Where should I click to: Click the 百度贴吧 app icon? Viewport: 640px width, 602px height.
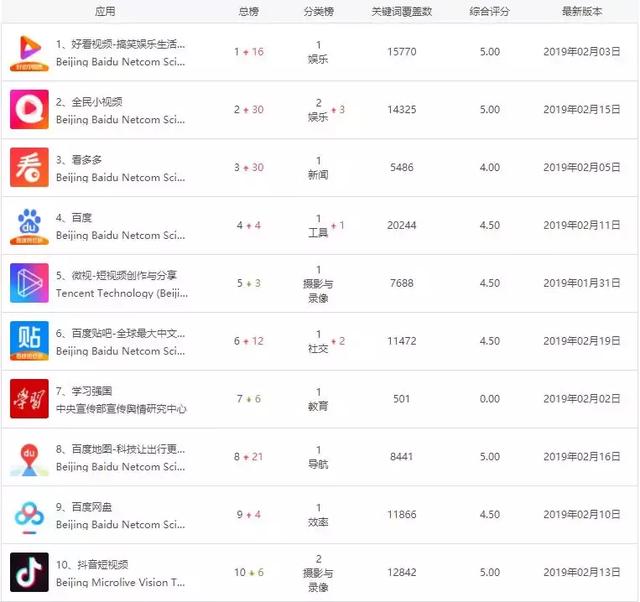point(29,341)
